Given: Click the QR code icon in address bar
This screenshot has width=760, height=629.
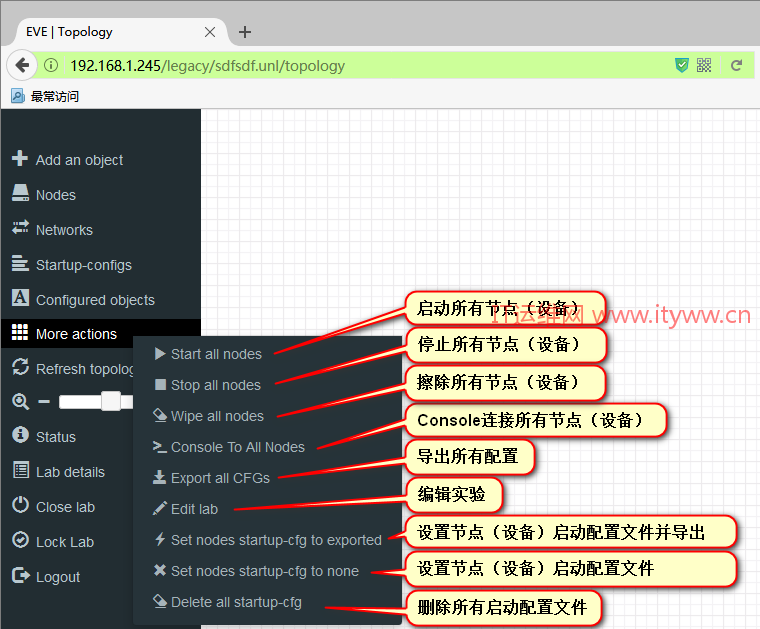Looking at the screenshot, I should tap(704, 65).
